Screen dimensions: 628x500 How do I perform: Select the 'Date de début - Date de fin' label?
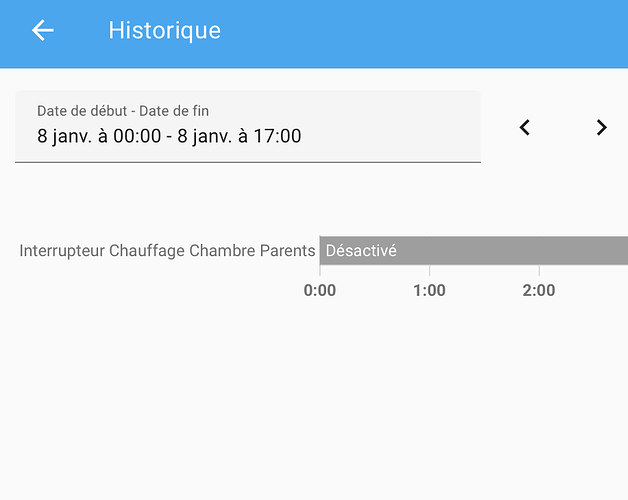(x=123, y=111)
